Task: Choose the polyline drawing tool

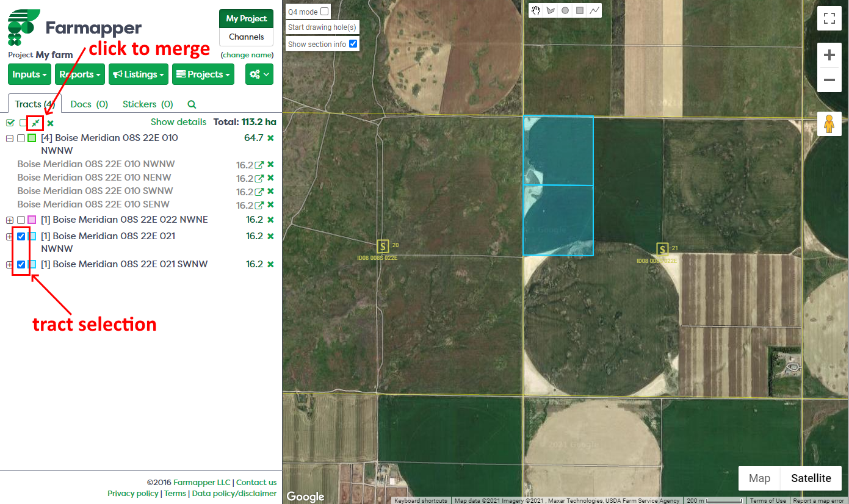Action: point(594,10)
